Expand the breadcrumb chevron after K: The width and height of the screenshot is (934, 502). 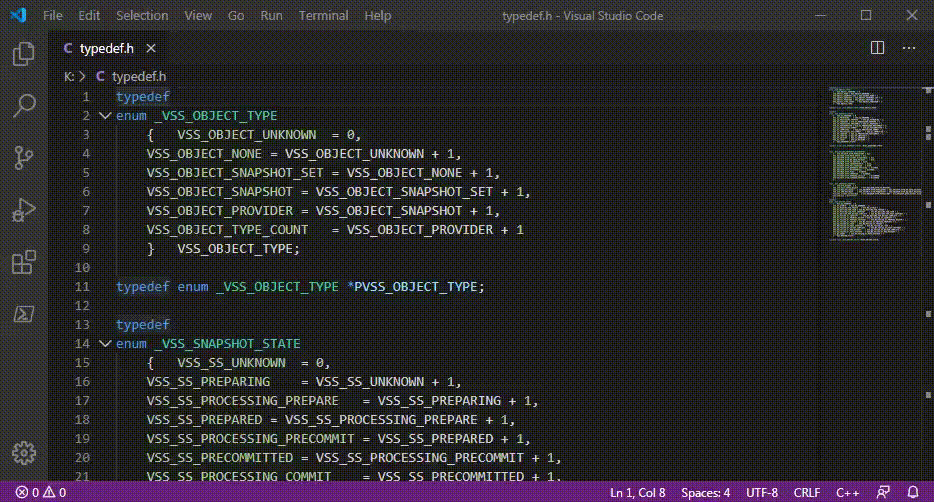tap(83, 76)
